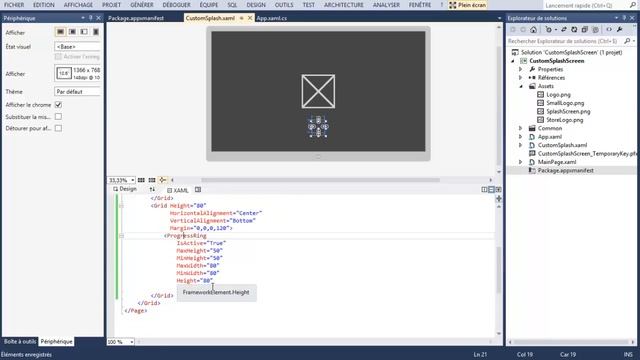Switch to App.xaml.cs tab

point(271,18)
